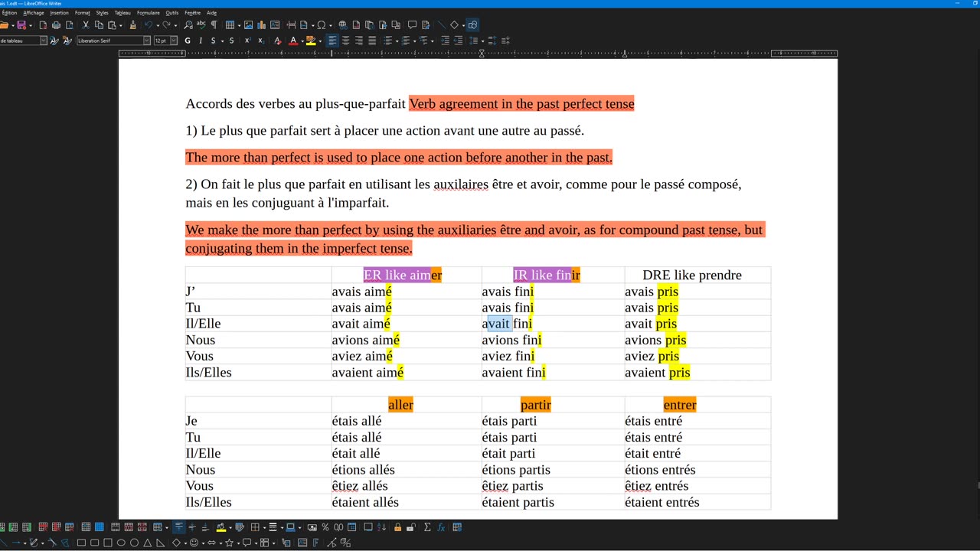Open Affichage menu

coord(33,13)
